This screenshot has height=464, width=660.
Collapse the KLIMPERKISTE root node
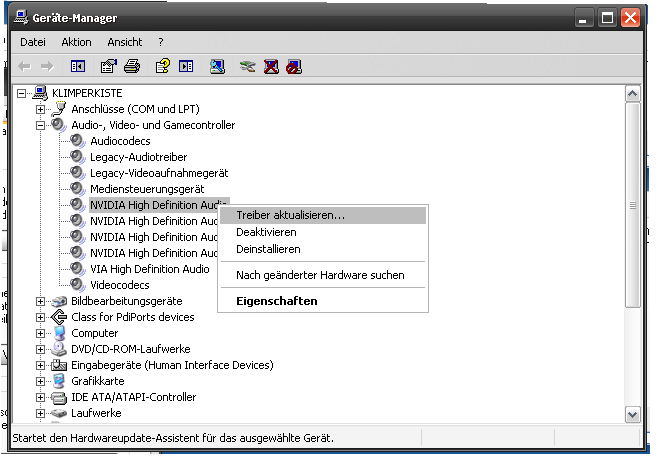[x=21, y=93]
